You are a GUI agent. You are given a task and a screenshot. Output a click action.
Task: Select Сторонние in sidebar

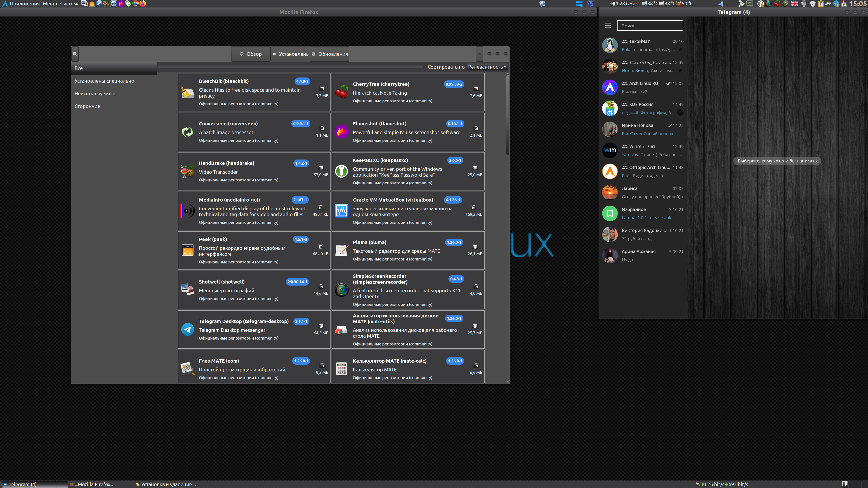tap(114, 106)
